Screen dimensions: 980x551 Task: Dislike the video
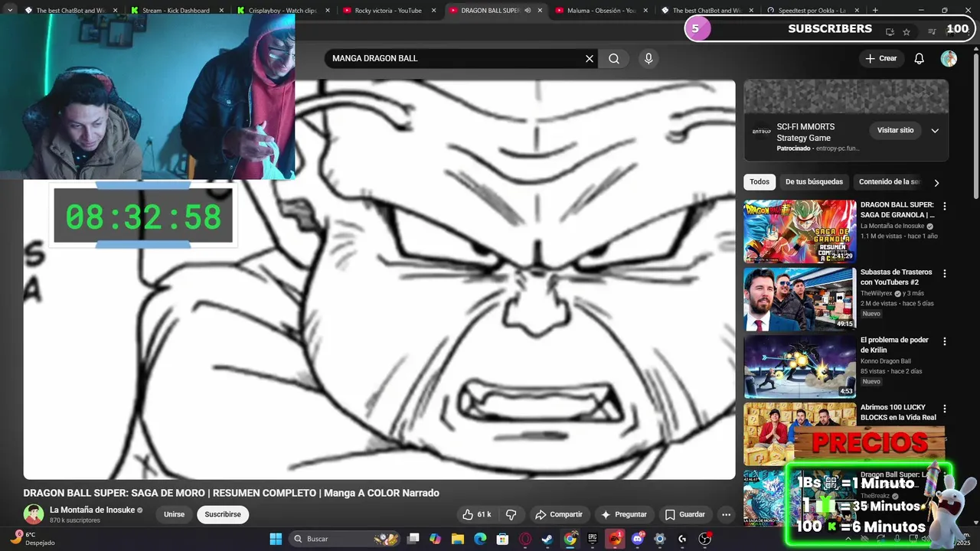point(511,514)
